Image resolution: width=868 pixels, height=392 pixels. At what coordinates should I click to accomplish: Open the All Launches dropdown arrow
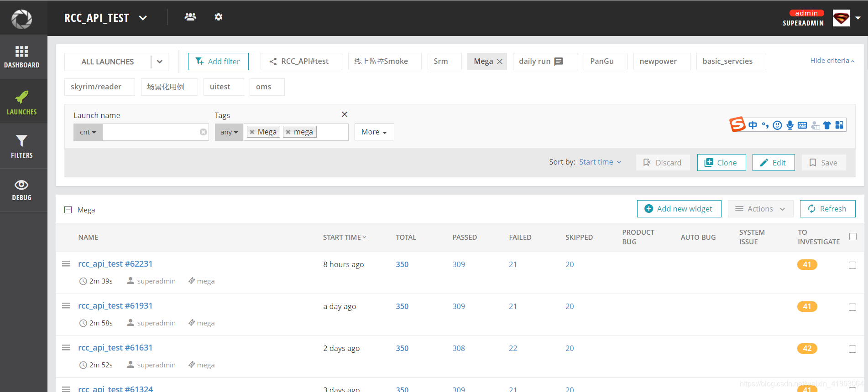160,62
